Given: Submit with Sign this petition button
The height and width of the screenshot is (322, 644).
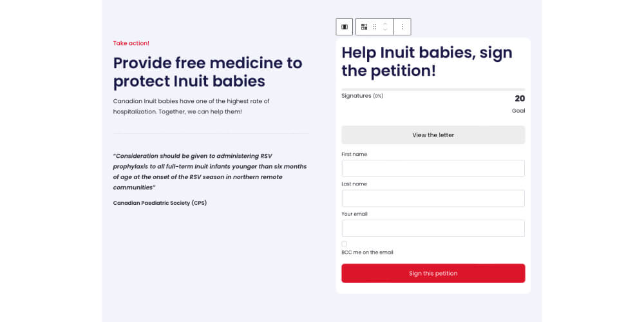Looking at the screenshot, I should click(x=433, y=273).
